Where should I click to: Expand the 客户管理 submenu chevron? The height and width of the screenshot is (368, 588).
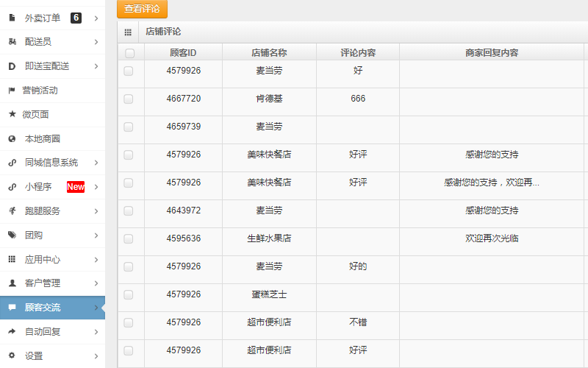tap(96, 283)
